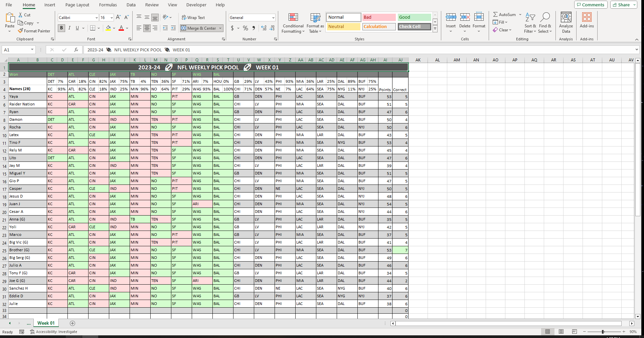The image size is (644, 338).
Task: Apply the Bad cell style
Action: [x=379, y=17]
